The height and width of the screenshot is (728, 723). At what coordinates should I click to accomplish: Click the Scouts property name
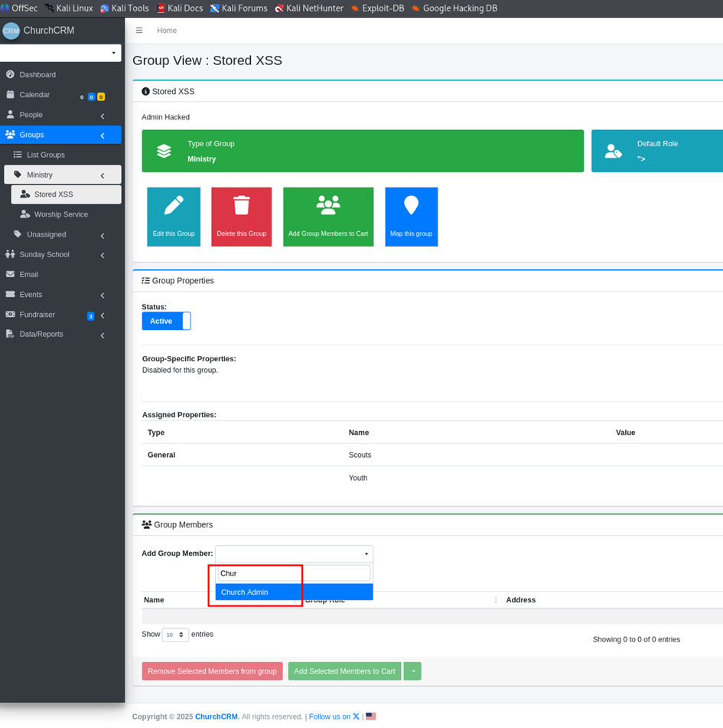[360, 455]
